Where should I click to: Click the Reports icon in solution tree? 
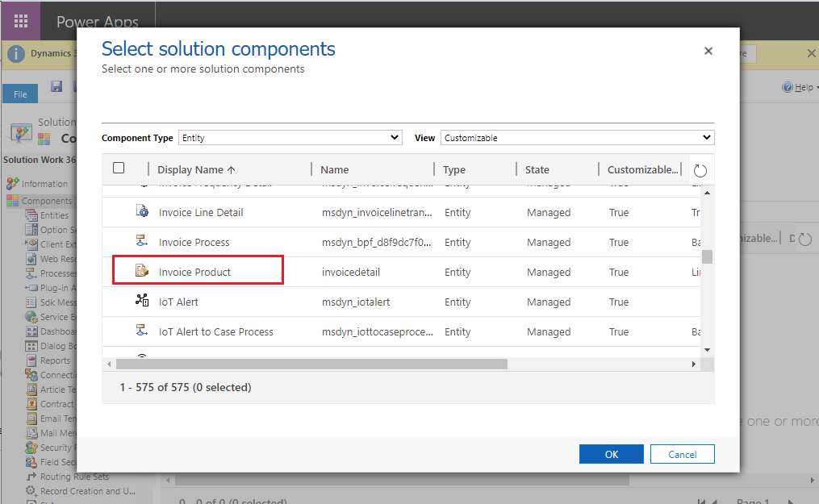tap(31, 360)
